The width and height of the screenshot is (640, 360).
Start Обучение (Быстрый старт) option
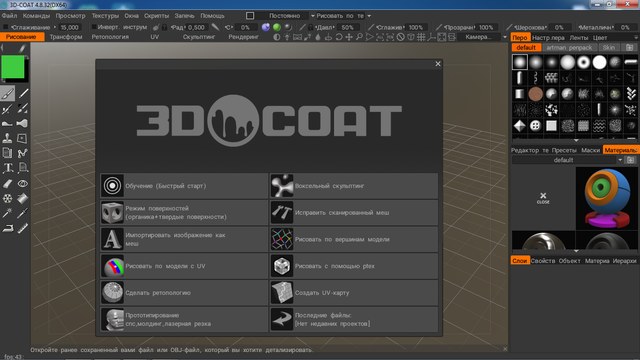coord(184,186)
